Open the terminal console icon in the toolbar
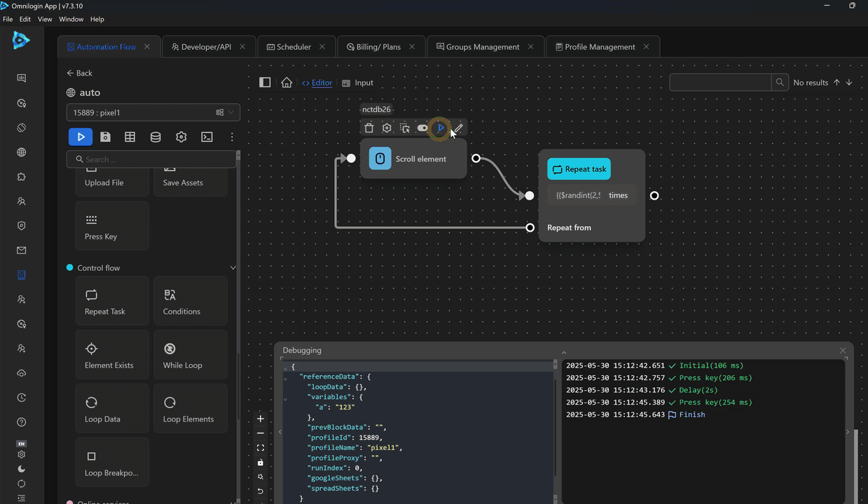Viewport: 868px width, 504px height. (207, 137)
